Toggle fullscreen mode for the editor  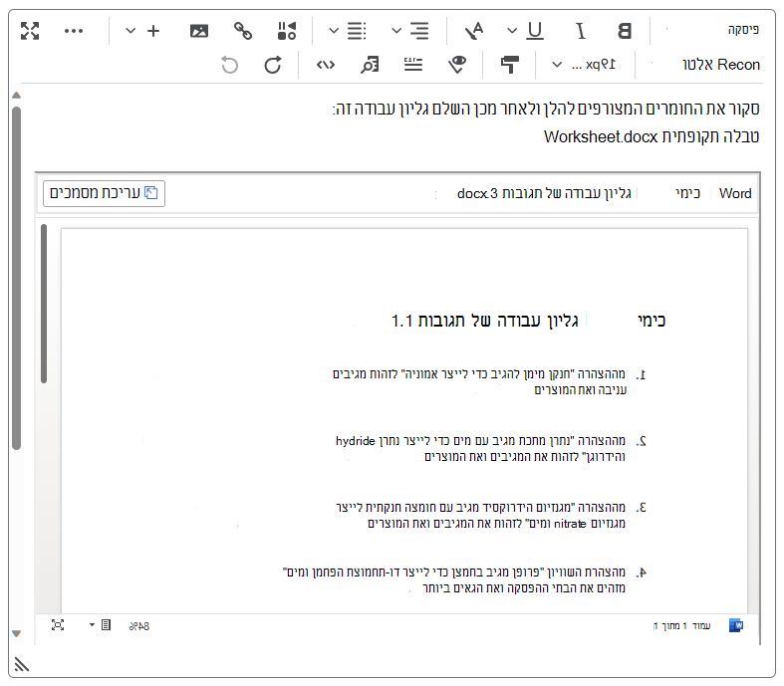pos(30,31)
